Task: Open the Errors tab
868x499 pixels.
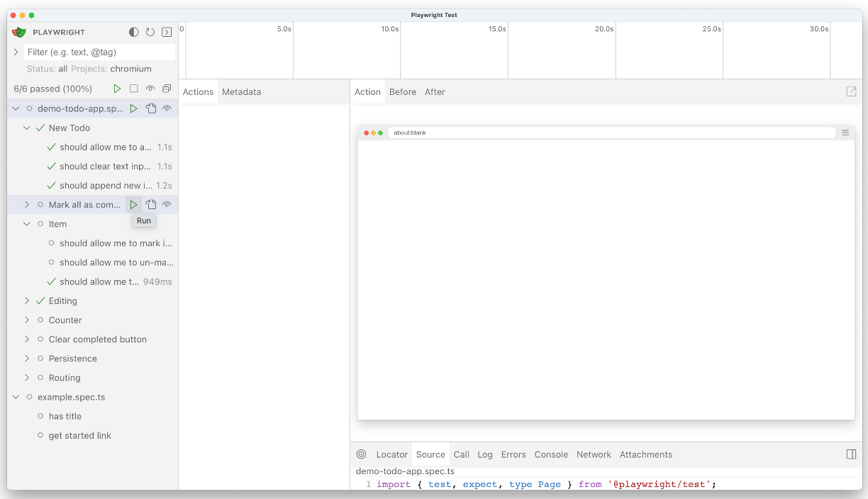Action: pyautogui.click(x=513, y=454)
